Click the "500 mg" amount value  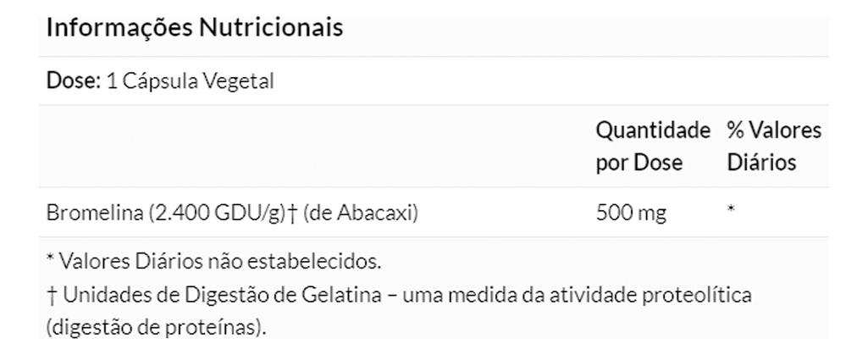[631, 214]
